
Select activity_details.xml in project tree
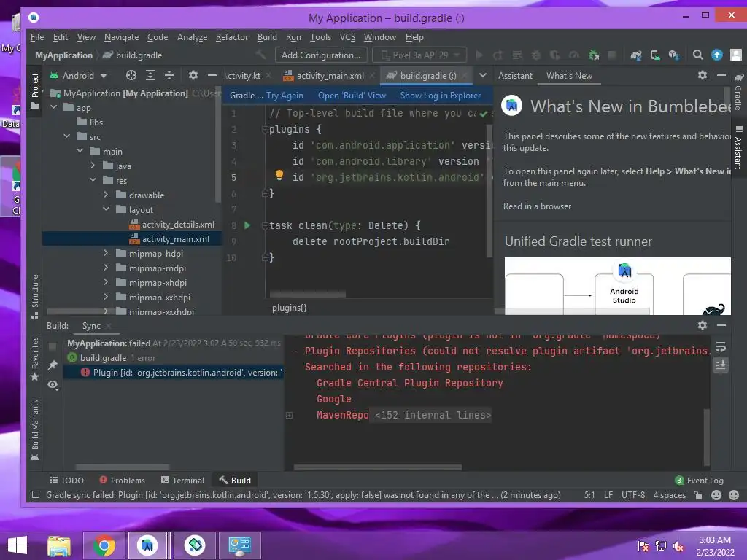click(x=171, y=225)
